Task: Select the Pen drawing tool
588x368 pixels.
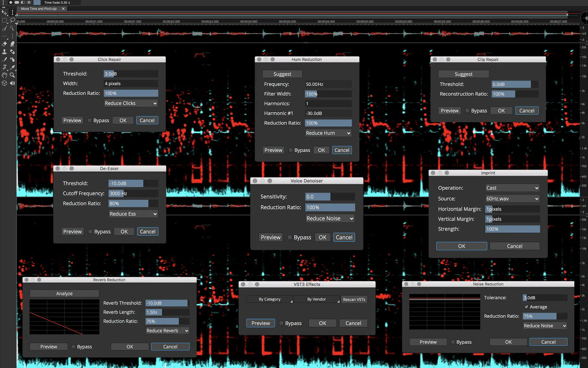Action: point(5,60)
